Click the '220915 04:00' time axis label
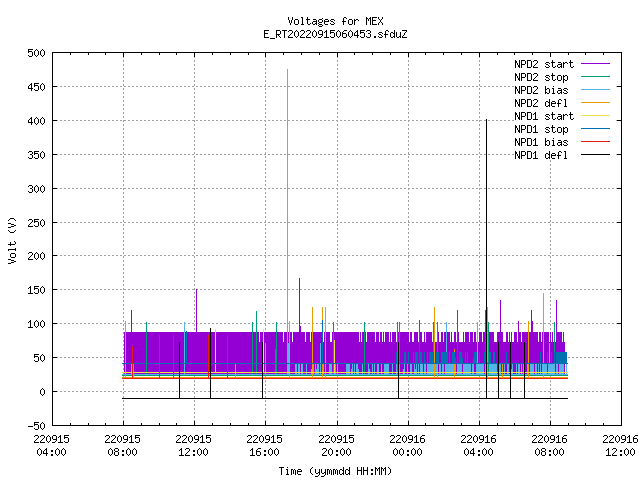This screenshot has height=480, width=640. pos(51,446)
